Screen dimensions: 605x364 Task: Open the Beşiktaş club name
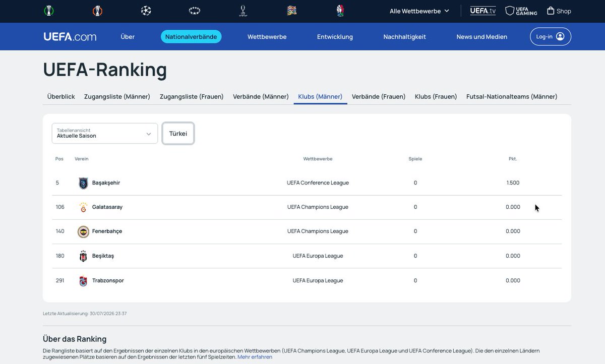(103, 256)
